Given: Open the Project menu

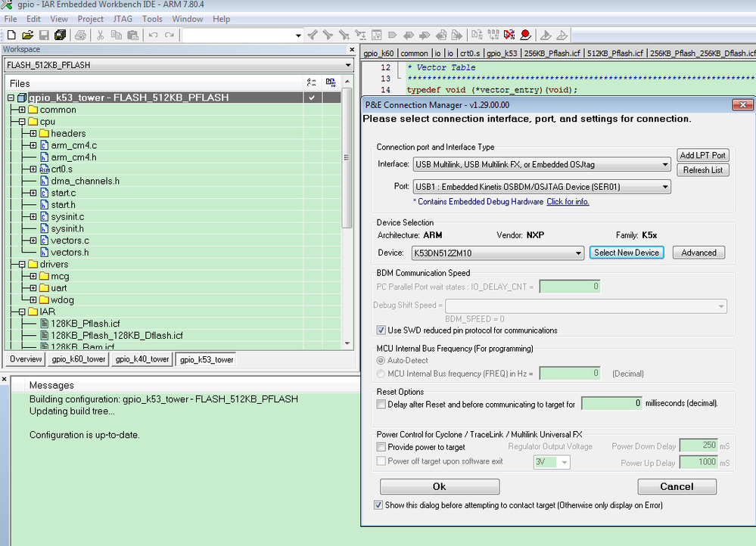Looking at the screenshot, I should (90, 19).
